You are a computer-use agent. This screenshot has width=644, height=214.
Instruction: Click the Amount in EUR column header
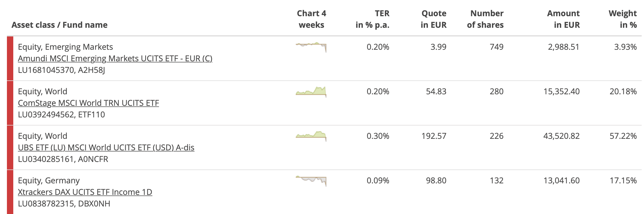pyautogui.click(x=563, y=19)
